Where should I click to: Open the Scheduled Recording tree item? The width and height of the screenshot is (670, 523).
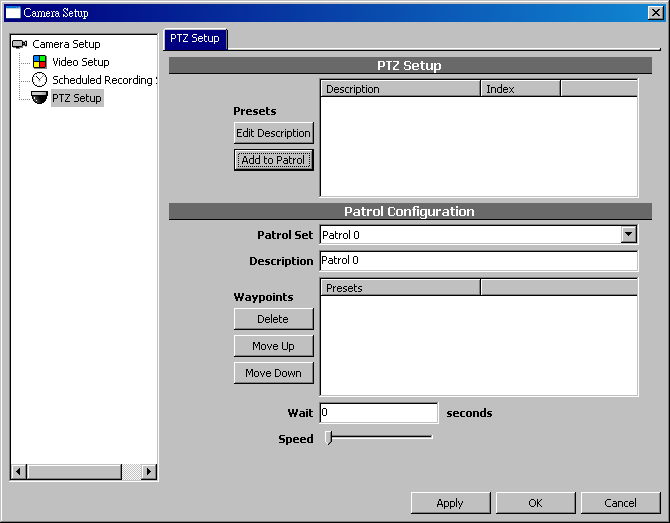pos(102,80)
